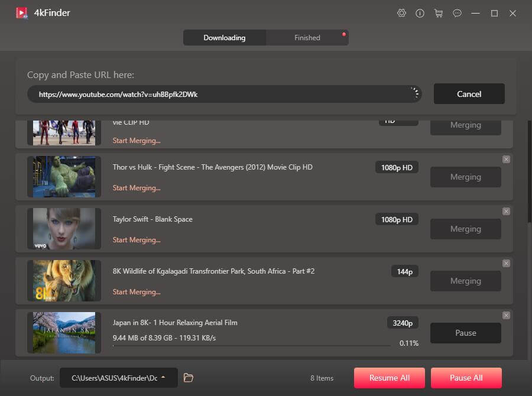This screenshot has height=396, width=532.
Task: Remove the Taylor Swift download with its X
Action: coord(506,211)
